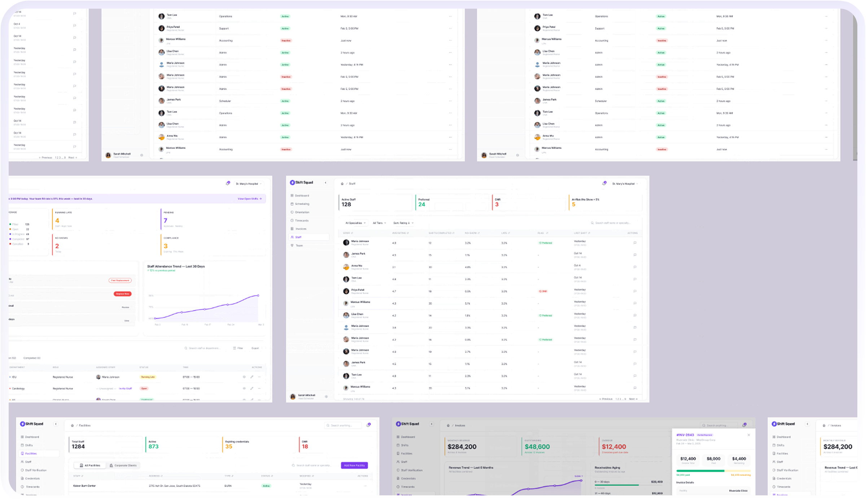Open notifications bell on the Staff page
This screenshot has height=504, width=866.
tap(604, 184)
